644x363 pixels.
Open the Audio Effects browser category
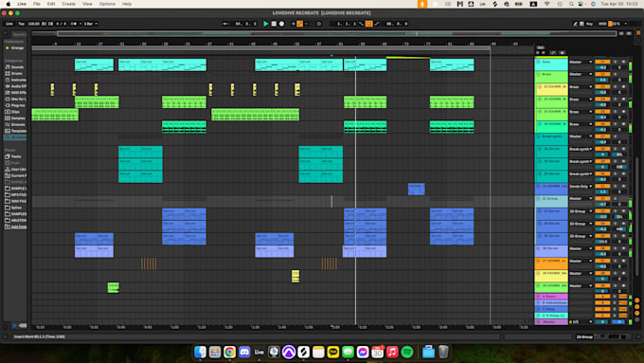click(x=18, y=86)
